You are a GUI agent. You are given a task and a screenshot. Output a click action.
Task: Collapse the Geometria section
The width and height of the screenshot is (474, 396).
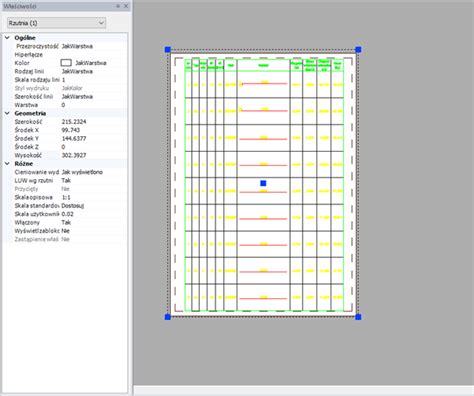pos(7,113)
